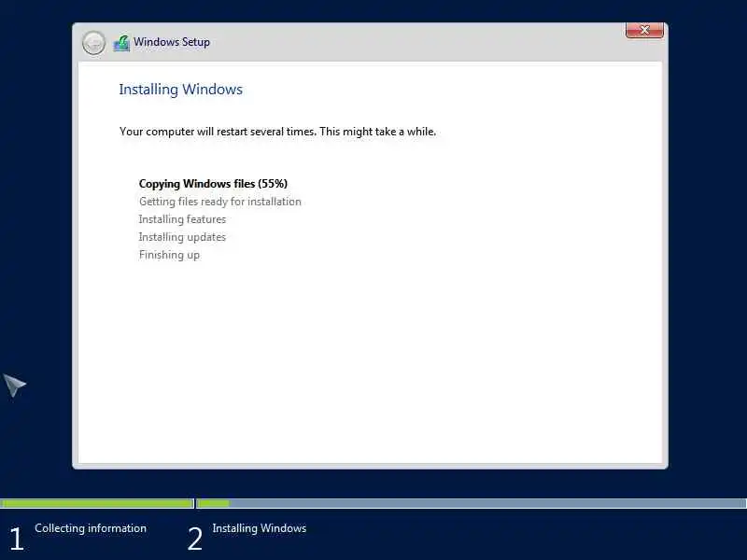747x560 pixels.
Task: Click the 'Installing Windows' heading
Action: point(180,90)
